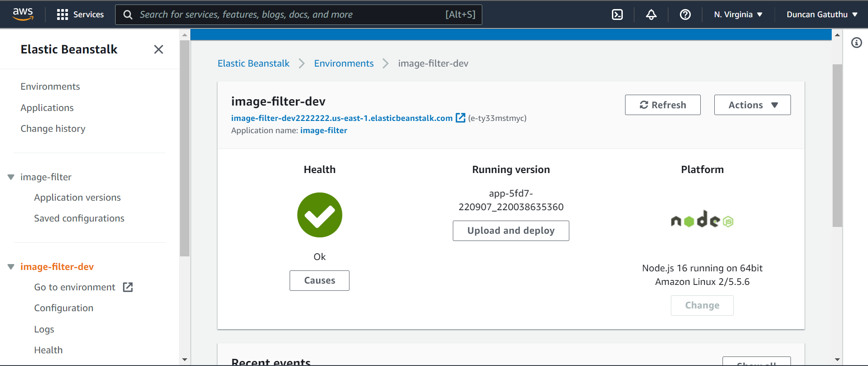Screen dimensions: 868x366
Task: Open Environments in the sidebar
Action: pos(50,87)
